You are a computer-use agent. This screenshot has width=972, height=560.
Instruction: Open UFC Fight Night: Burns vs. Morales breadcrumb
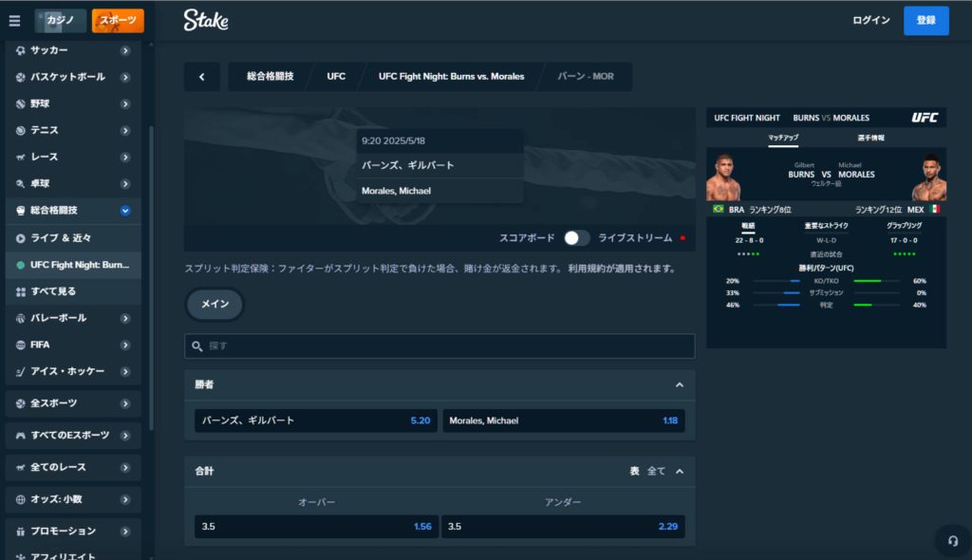click(x=451, y=76)
